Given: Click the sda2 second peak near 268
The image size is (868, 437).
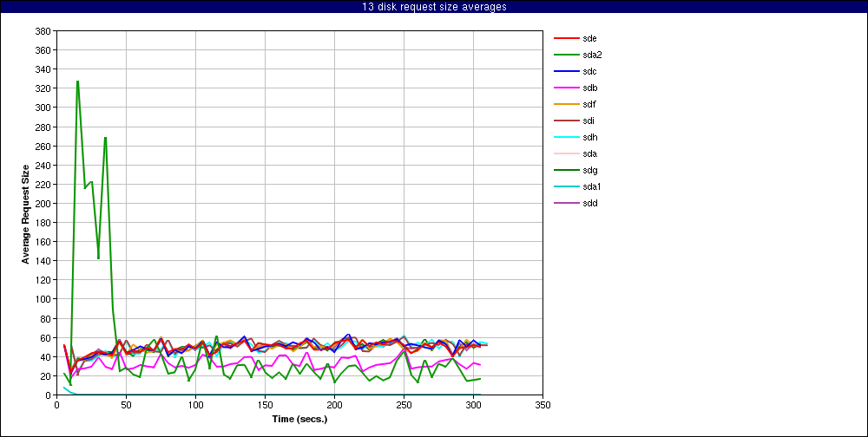Looking at the screenshot, I should 105,138.
